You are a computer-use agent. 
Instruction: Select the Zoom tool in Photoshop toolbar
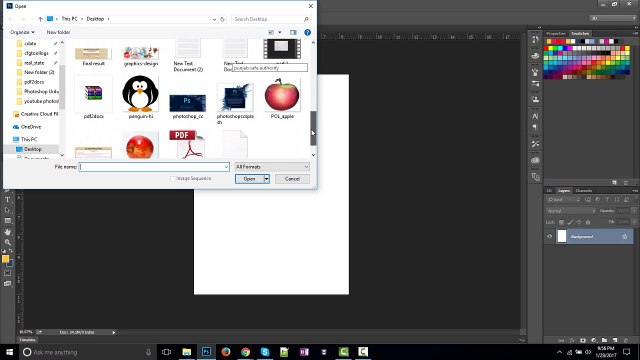point(7,242)
